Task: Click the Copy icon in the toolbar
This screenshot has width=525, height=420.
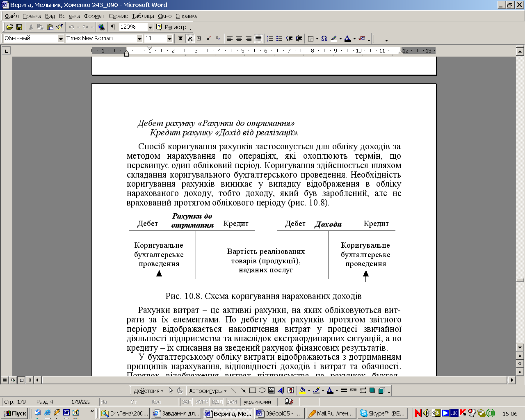Action: 40,27
